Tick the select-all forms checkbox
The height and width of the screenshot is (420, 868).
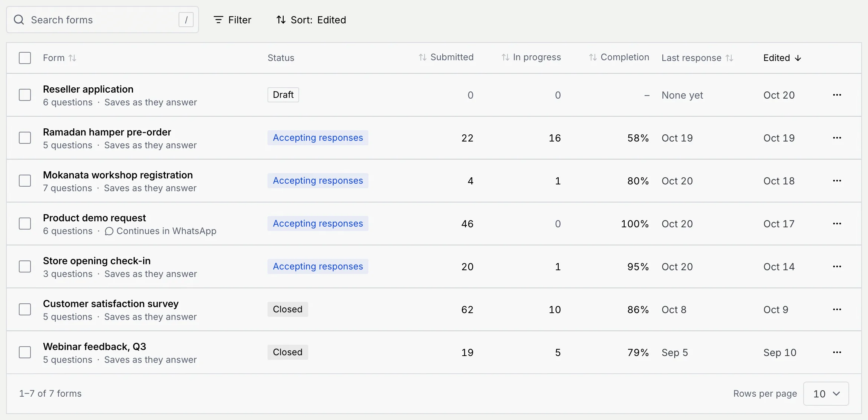(25, 58)
